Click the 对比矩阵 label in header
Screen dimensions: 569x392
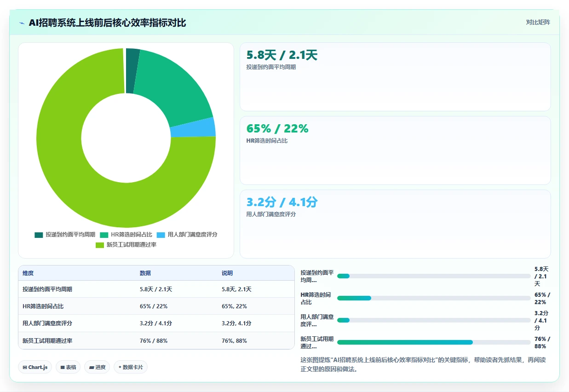538,22
